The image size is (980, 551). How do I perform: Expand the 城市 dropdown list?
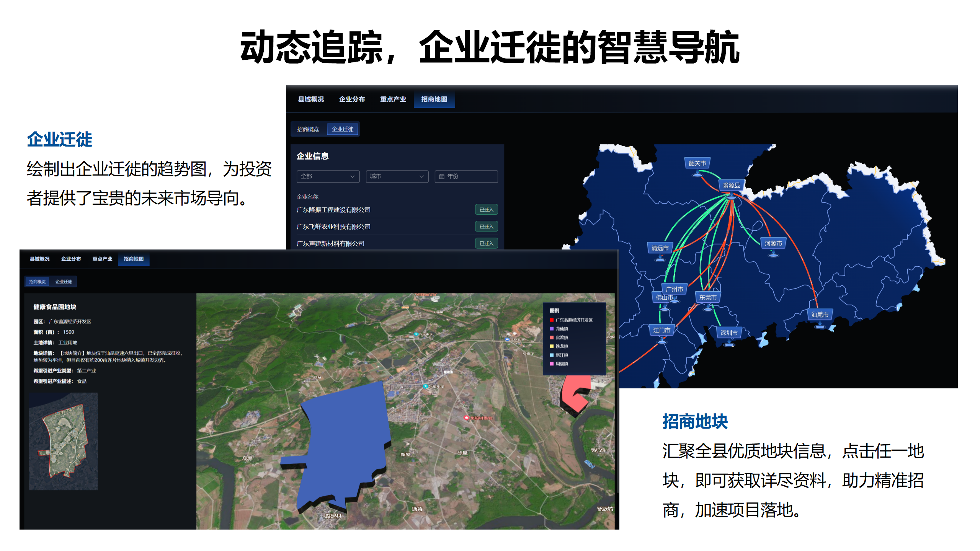397,176
